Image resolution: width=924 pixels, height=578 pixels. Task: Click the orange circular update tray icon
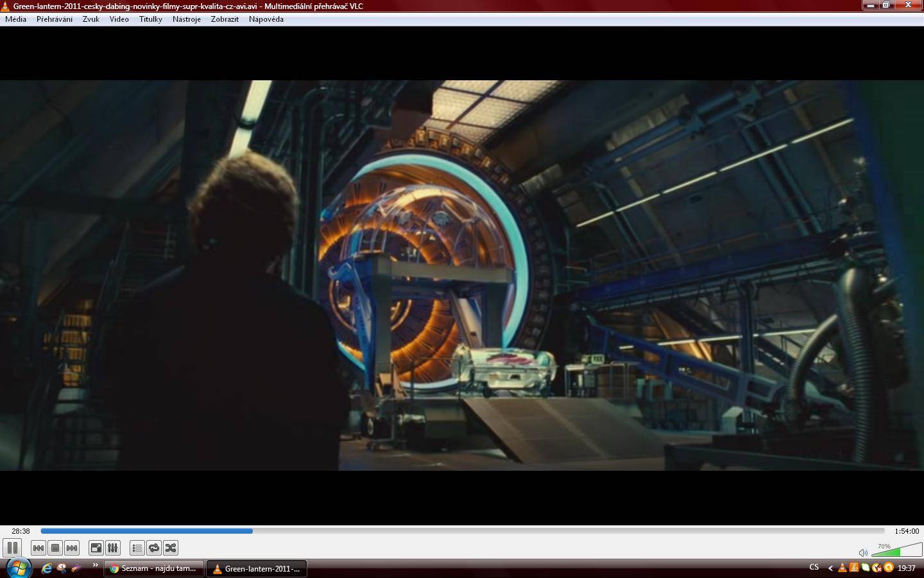tap(889, 568)
